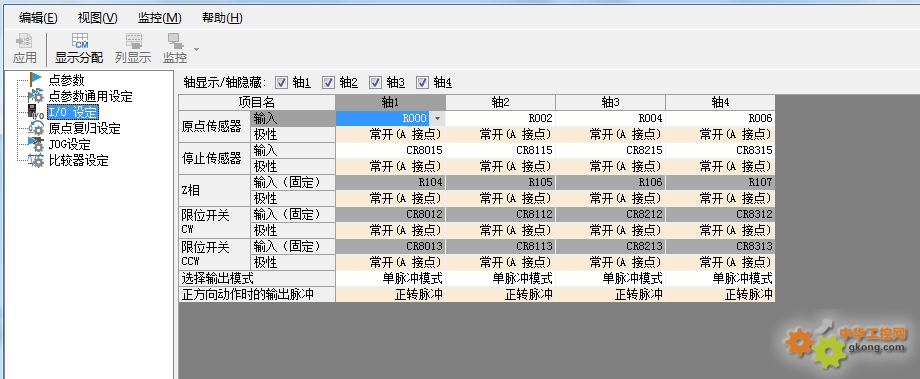Select I/O 设定 in the tree
This screenshot has width=920, height=379.
[73, 112]
